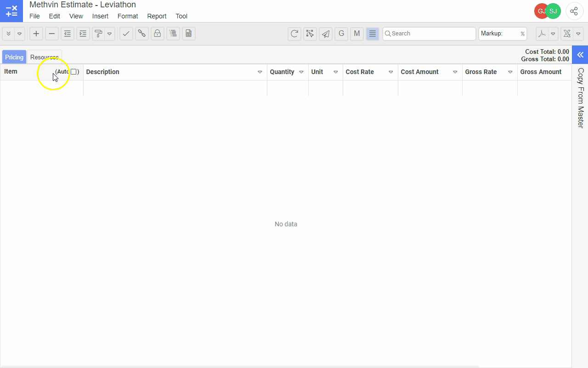Click the chain link icon
The width and height of the screenshot is (588, 368).
tap(142, 34)
